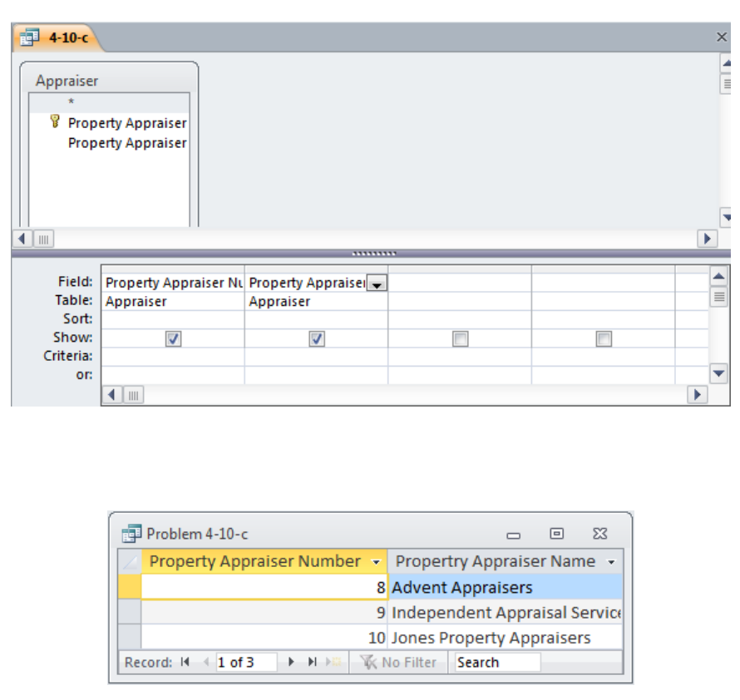Click the Property Appraiser Nu field cell
The height and width of the screenshot is (700, 740).
(173, 283)
